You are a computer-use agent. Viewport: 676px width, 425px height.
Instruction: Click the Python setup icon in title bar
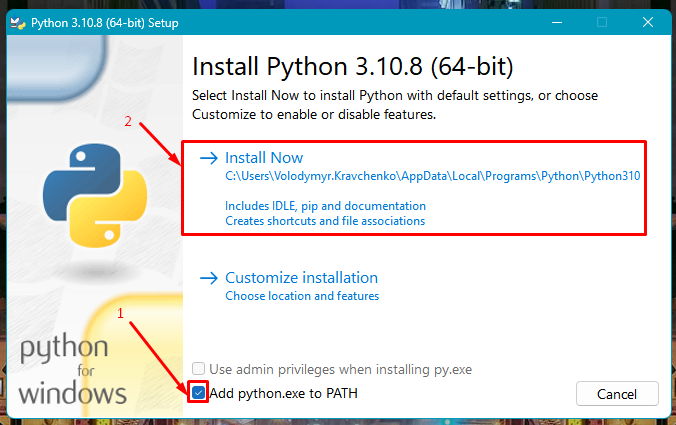point(18,22)
